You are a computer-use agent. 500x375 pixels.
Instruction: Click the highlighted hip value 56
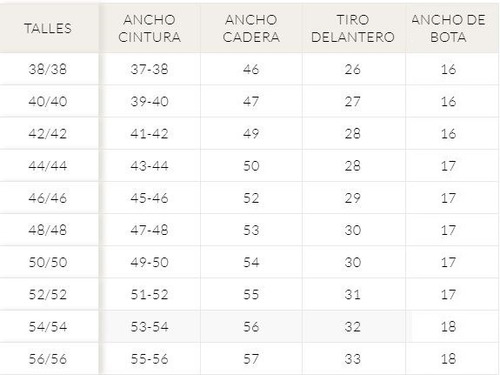click(x=251, y=327)
